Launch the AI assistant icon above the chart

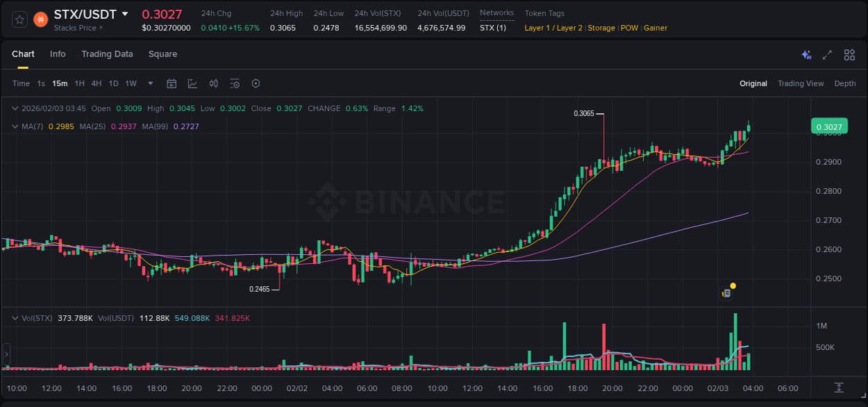806,55
